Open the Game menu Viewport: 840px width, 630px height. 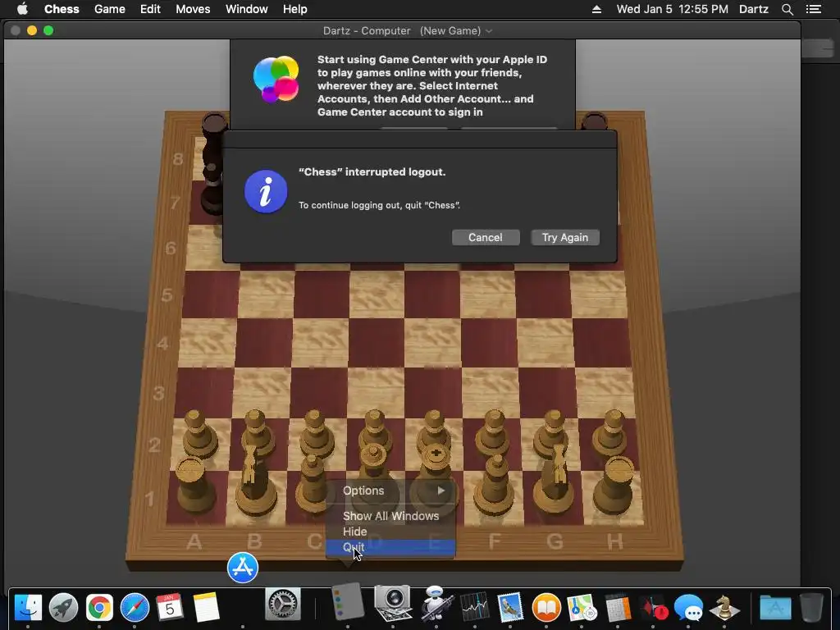(109, 9)
